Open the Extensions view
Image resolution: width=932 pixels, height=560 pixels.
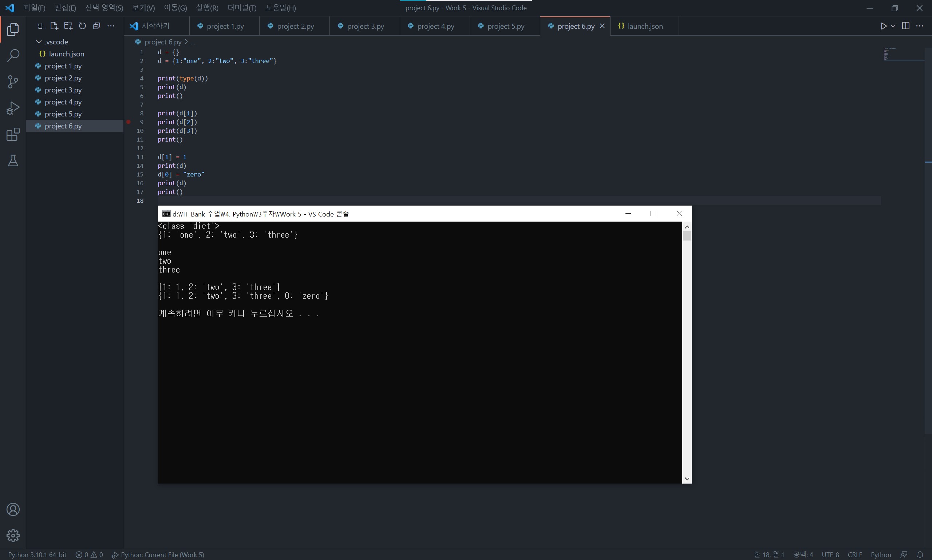pos(13,134)
